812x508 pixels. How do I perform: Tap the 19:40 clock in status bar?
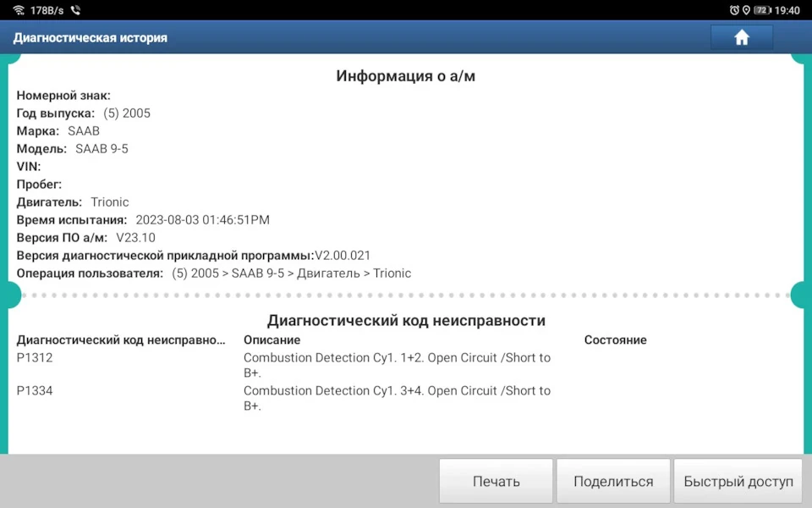(787, 10)
